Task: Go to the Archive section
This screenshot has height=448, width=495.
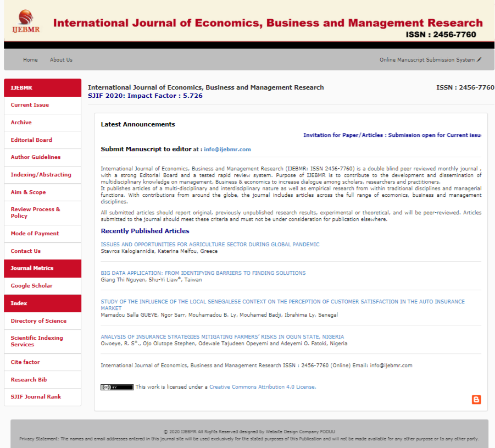Action: (x=21, y=123)
